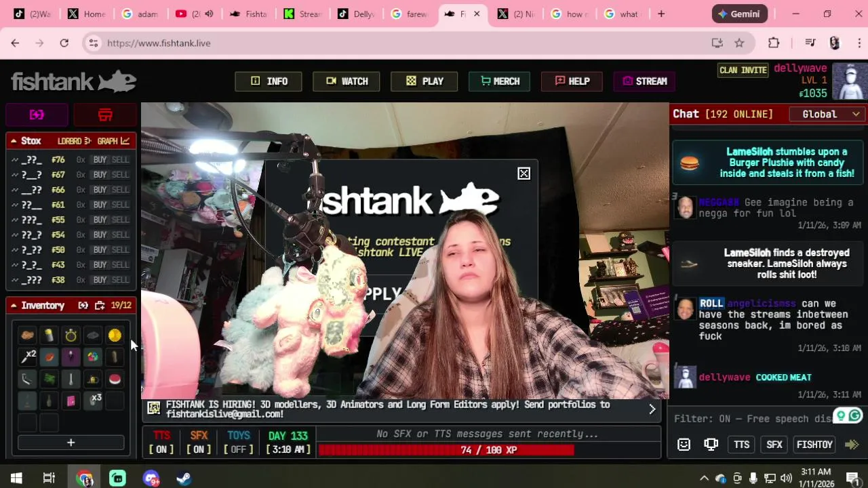Buy the ₣76 stock

point(100,160)
